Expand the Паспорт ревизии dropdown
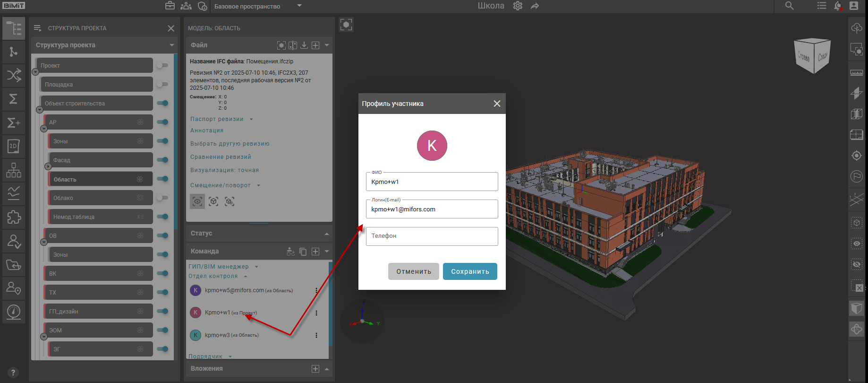The height and width of the screenshot is (383, 868). 251,119
